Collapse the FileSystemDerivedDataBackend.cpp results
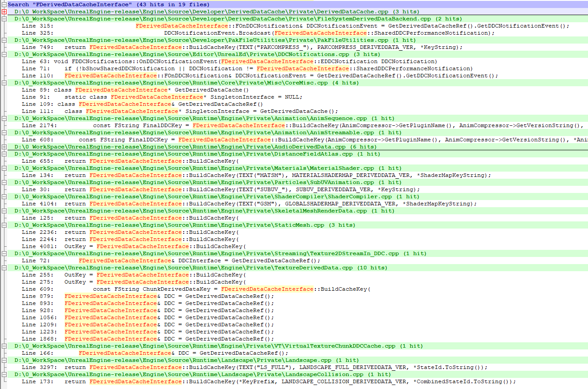The image size is (588, 389). pyautogui.click(x=3, y=18)
